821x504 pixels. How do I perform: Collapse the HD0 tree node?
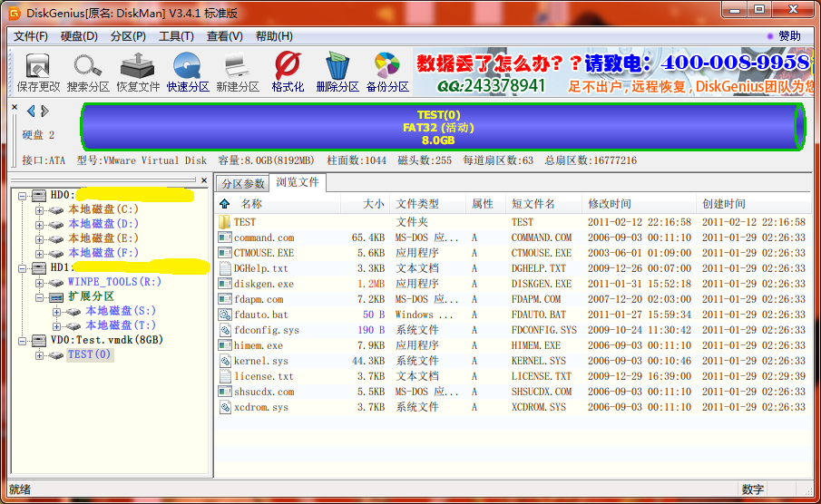point(22,197)
